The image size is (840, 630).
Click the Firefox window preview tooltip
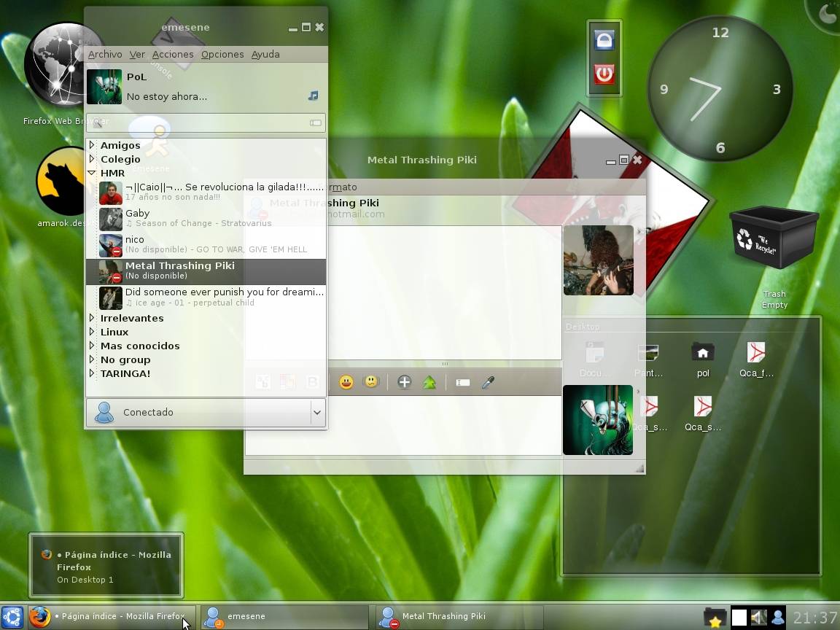point(106,566)
